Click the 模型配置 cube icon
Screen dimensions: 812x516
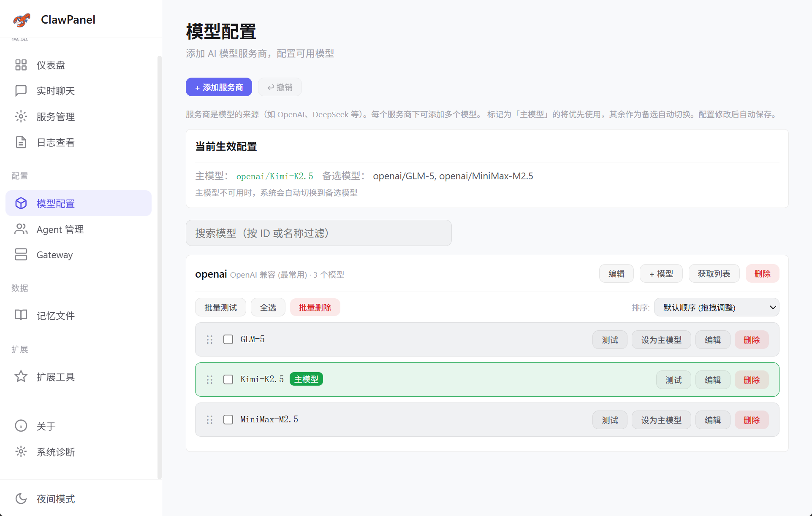coord(21,203)
